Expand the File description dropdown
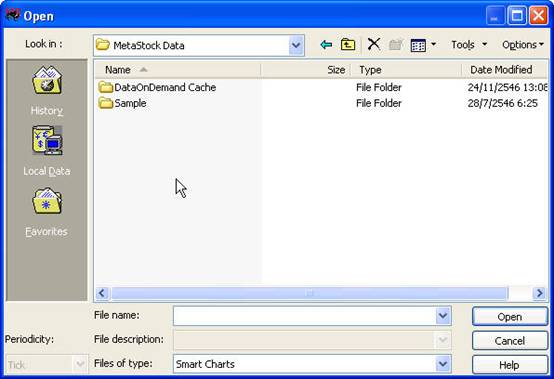Image resolution: width=554 pixels, height=379 pixels. (x=443, y=340)
